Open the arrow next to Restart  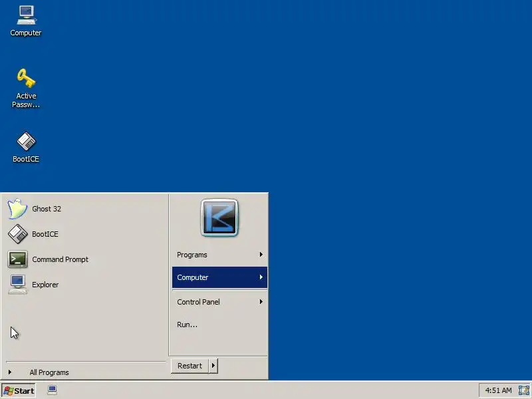pos(213,366)
